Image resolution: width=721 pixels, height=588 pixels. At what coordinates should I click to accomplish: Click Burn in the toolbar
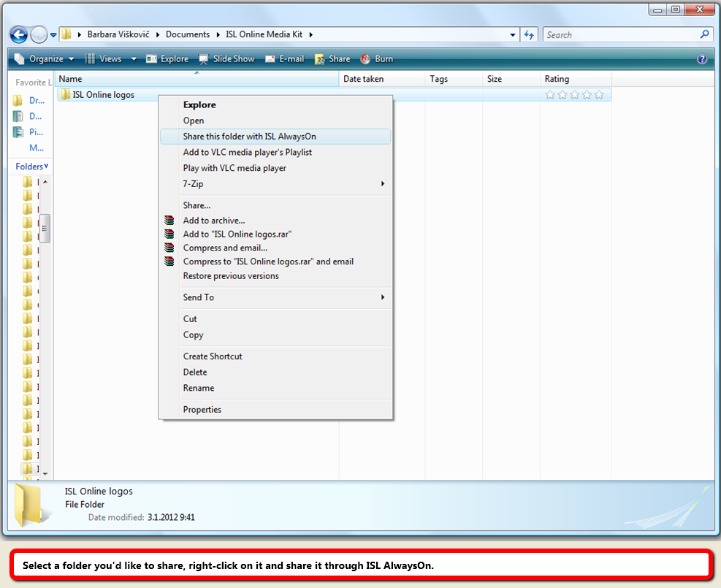point(377,59)
